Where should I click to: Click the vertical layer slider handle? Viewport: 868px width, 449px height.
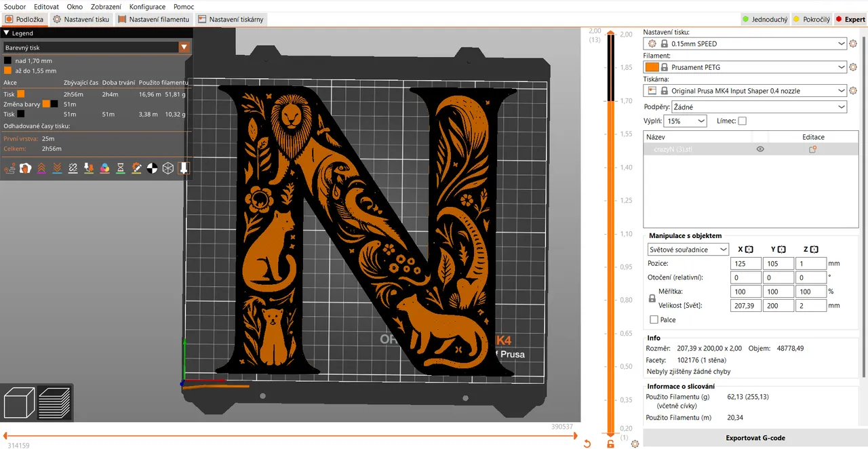pyautogui.click(x=610, y=33)
